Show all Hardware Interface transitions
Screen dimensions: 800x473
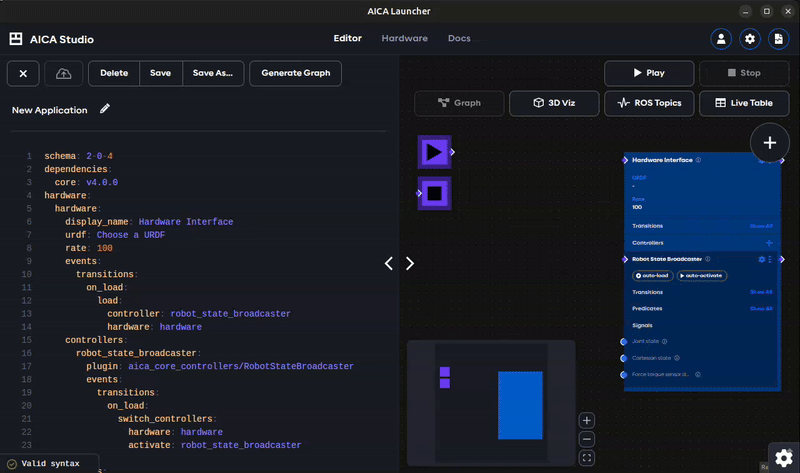761,226
